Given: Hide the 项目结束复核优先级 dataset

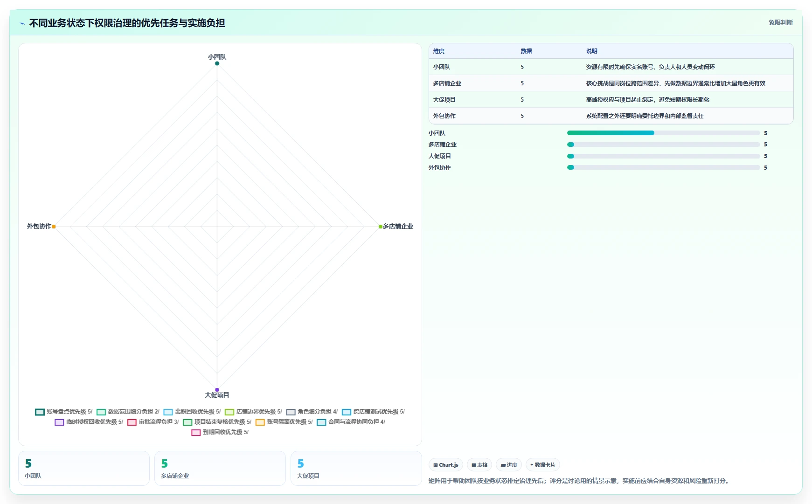Looking at the screenshot, I should [x=217, y=422].
